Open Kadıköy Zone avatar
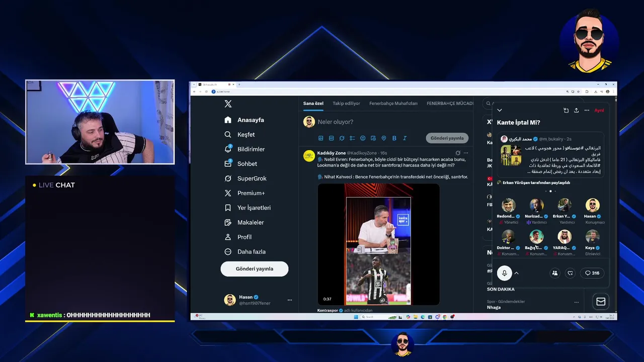The height and width of the screenshot is (362, 644). (x=309, y=156)
